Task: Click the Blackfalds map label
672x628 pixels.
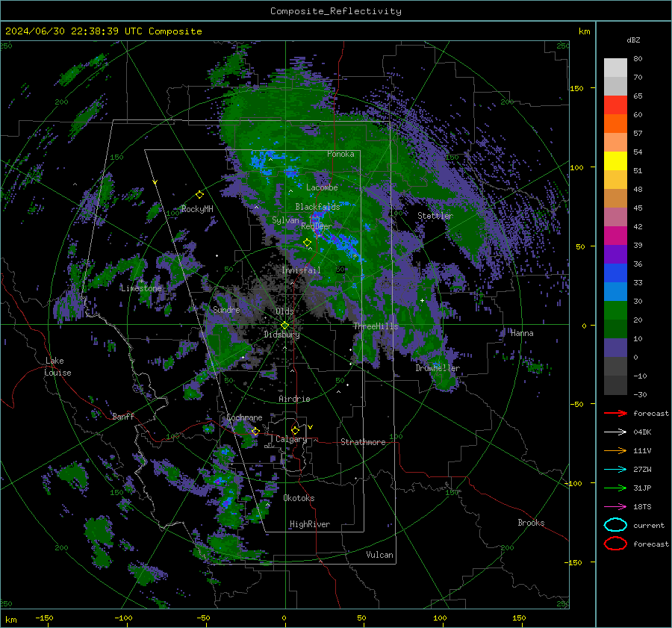Action: click(317, 207)
